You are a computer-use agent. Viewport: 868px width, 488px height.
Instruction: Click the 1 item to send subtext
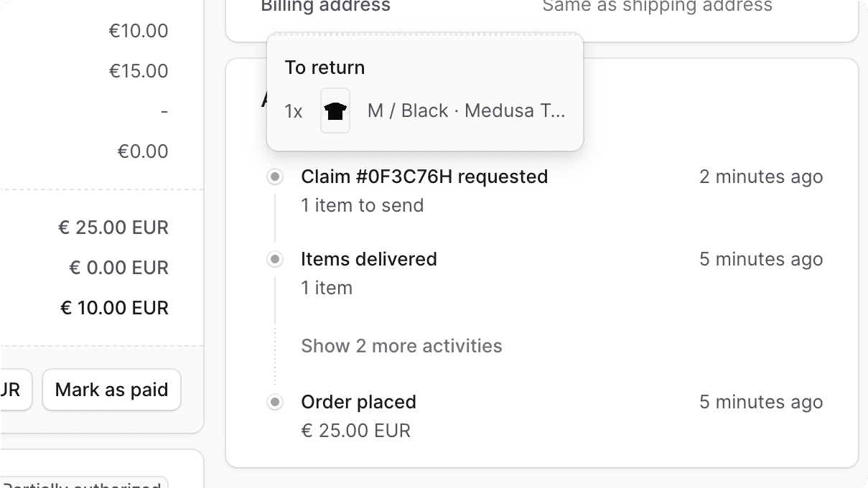362,205
